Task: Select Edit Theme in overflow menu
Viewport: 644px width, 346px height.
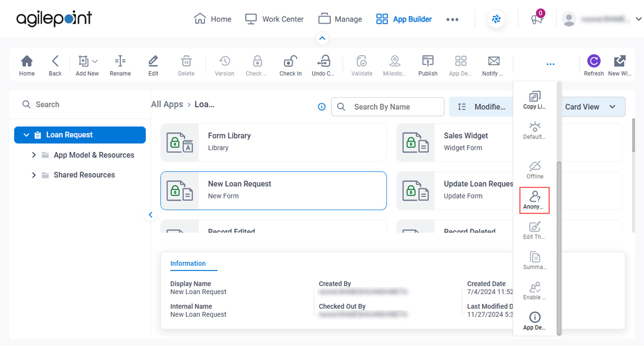Action: [534, 231]
